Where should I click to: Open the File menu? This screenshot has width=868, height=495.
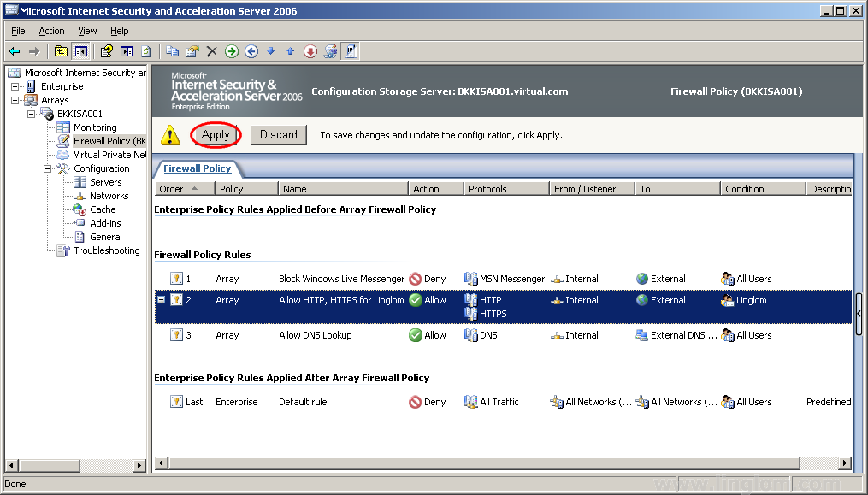[x=18, y=31]
